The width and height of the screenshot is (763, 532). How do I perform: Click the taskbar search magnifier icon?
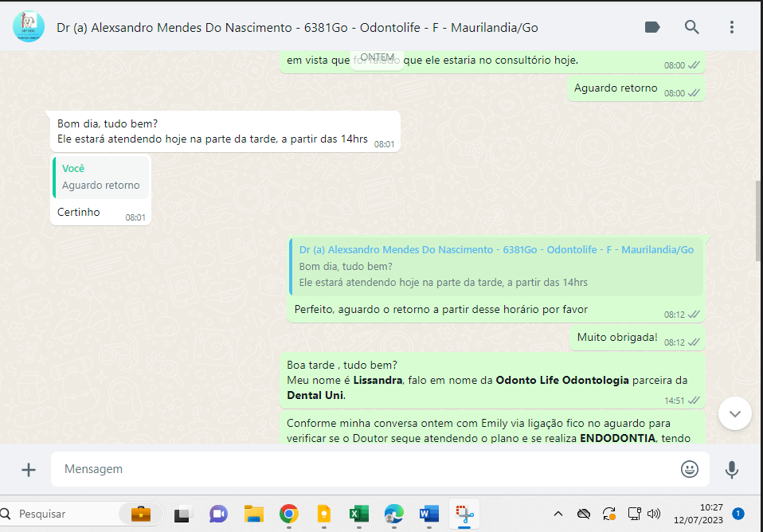click(x=6, y=514)
